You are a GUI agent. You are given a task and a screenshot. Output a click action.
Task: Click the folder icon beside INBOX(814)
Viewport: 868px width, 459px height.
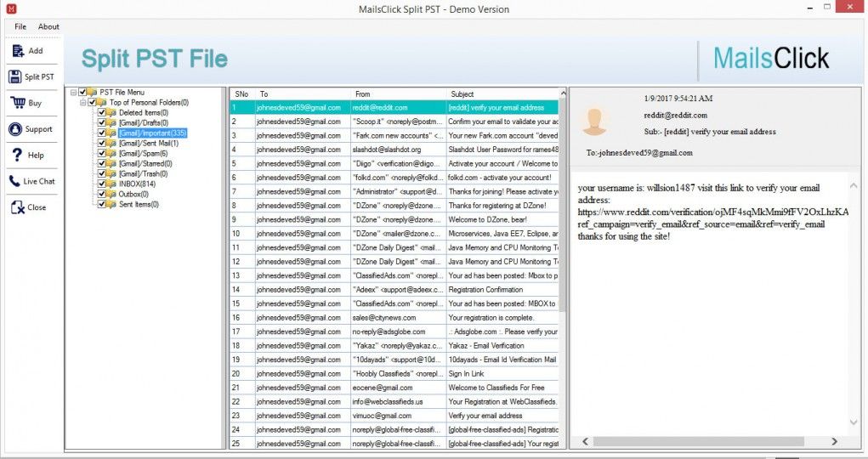point(111,184)
